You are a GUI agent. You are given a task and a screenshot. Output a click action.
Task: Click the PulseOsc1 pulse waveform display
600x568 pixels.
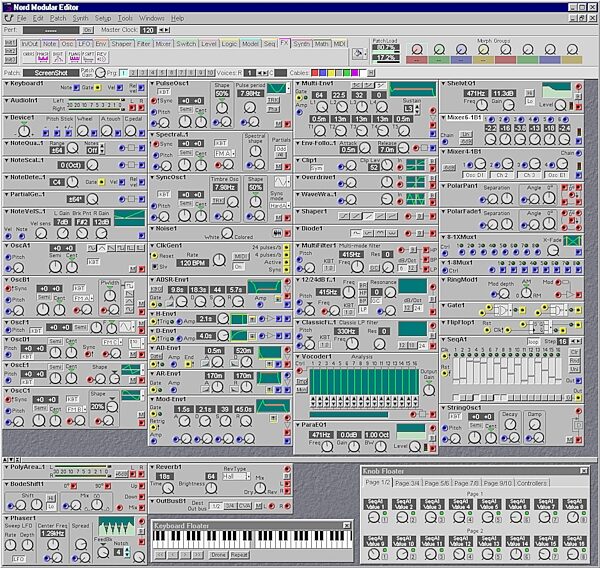pyautogui.click(x=276, y=88)
